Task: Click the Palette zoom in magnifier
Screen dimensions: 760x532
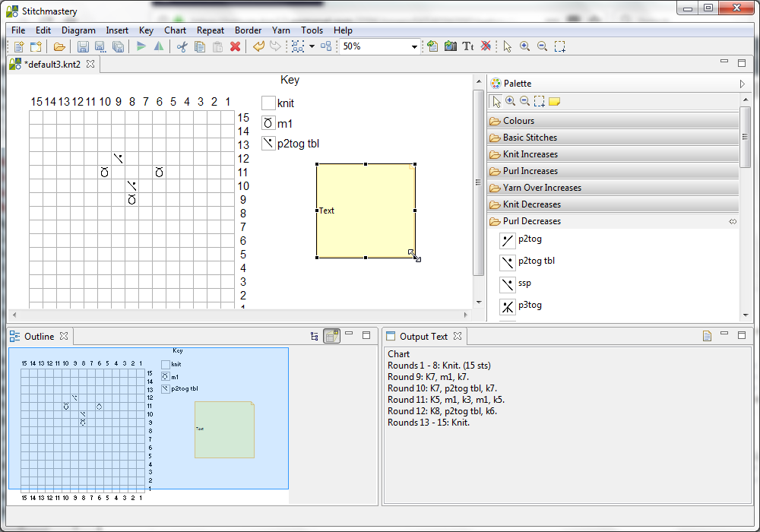Action: 510,101
